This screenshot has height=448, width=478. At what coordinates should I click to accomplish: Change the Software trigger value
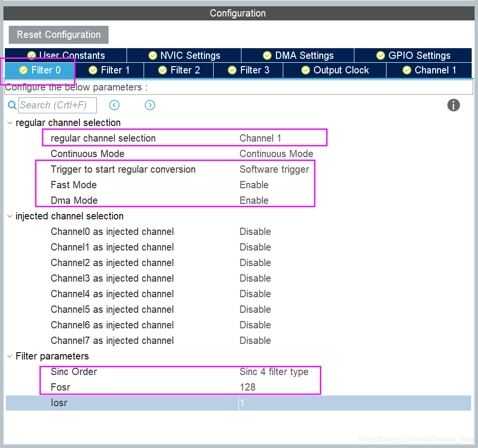[x=274, y=169]
